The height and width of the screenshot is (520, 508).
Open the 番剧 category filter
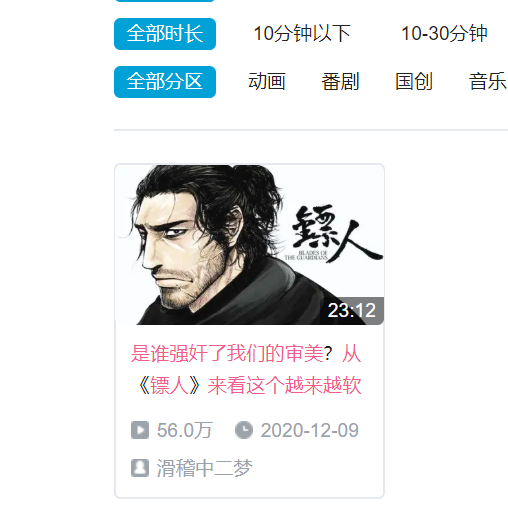point(340,81)
